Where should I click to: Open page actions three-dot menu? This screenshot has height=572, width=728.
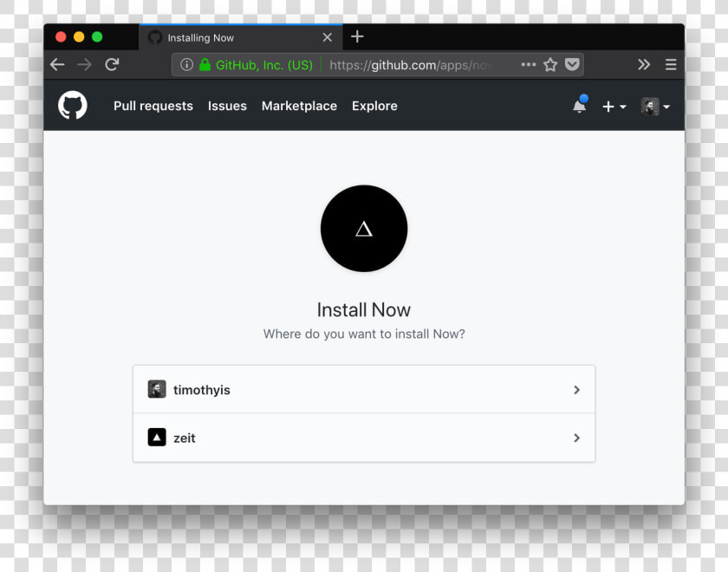[529, 64]
